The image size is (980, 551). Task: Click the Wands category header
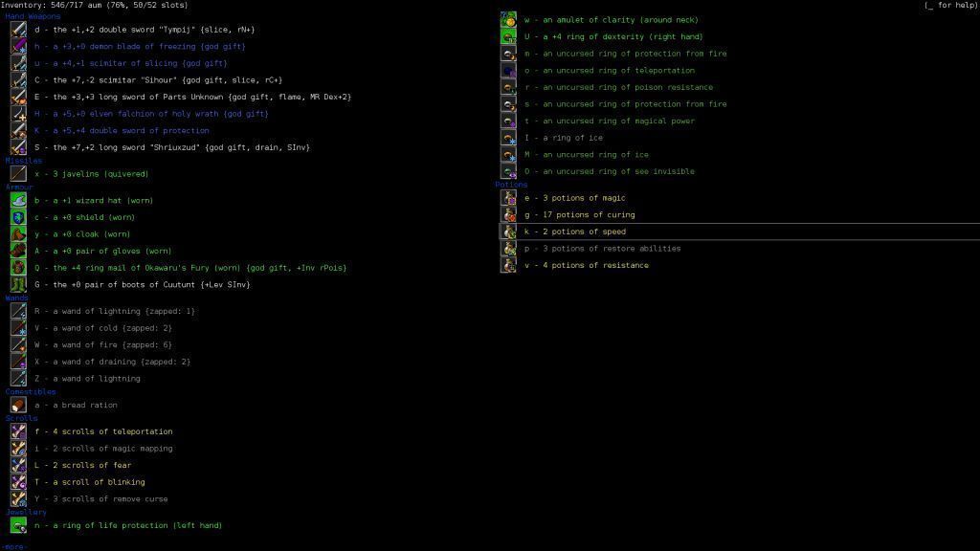coord(16,298)
